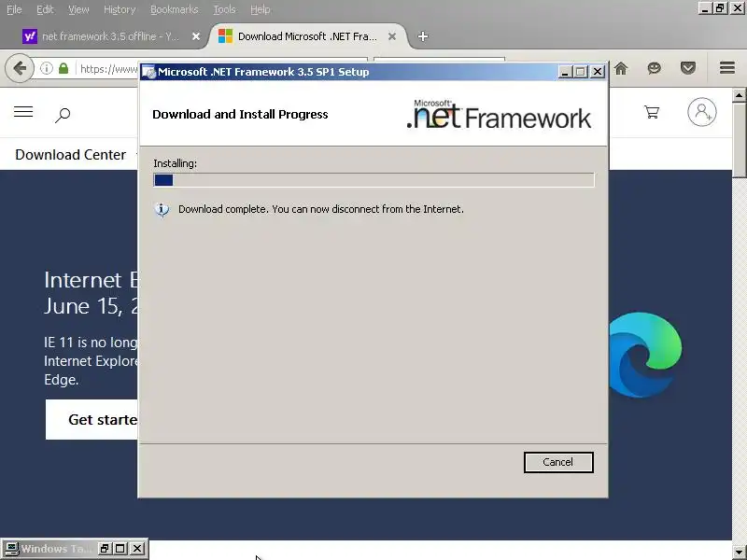The height and width of the screenshot is (560, 747).
Task: Open the shopping cart icon
Action: point(652,112)
